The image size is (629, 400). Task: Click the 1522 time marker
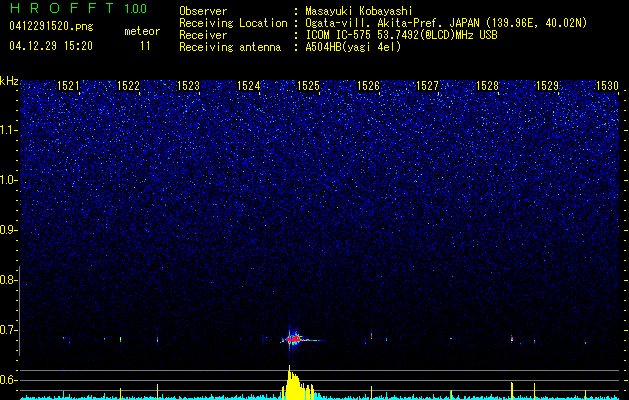(x=128, y=85)
